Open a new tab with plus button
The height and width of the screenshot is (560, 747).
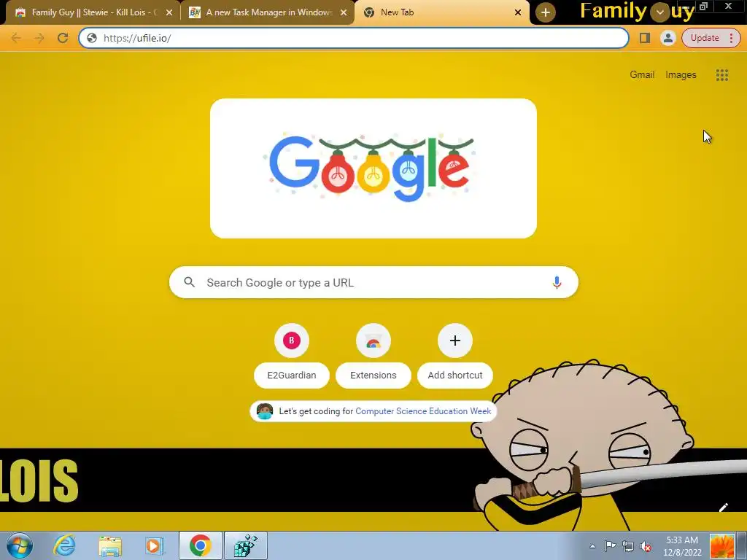[x=546, y=13]
